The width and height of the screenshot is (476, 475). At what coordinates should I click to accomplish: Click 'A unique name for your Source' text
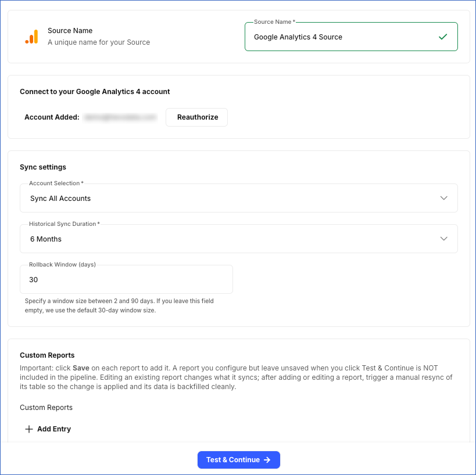coord(99,42)
